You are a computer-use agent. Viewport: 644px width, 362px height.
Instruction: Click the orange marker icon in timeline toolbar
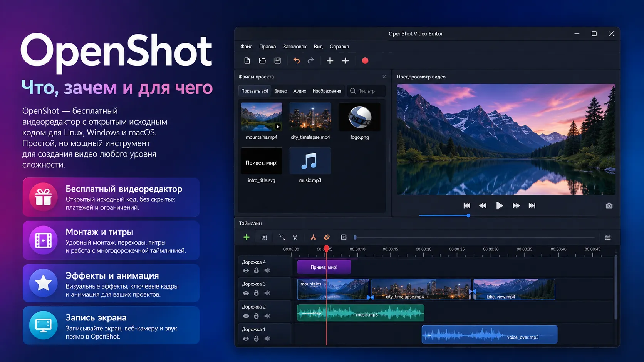[x=313, y=237]
